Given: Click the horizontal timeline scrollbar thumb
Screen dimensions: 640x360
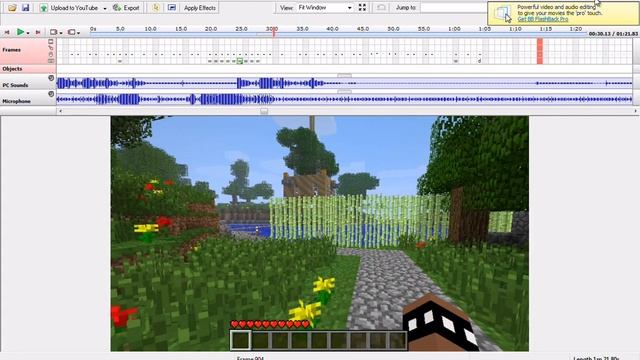Looking at the screenshot, I should pyautogui.click(x=264, y=111).
